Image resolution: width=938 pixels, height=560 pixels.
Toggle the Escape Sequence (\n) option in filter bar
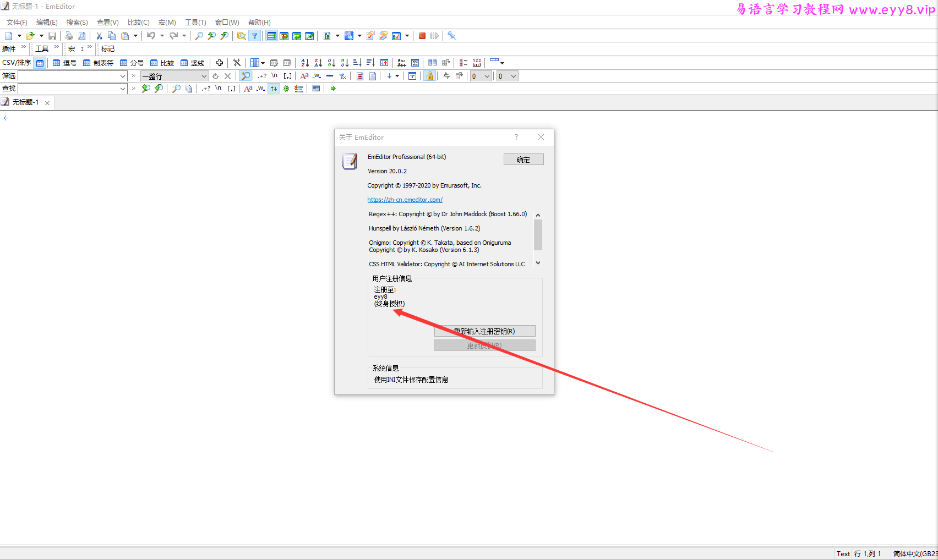tap(275, 76)
